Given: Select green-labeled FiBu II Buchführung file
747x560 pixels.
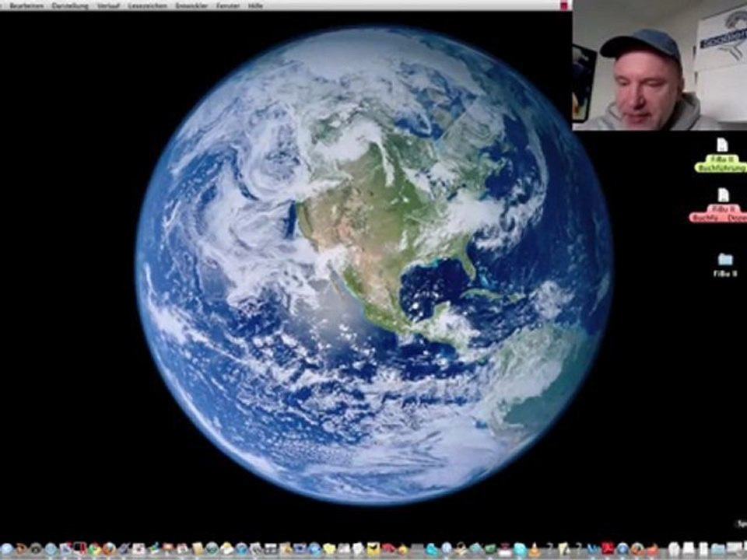Looking at the screenshot, I should pyautogui.click(x=722, y=156).
